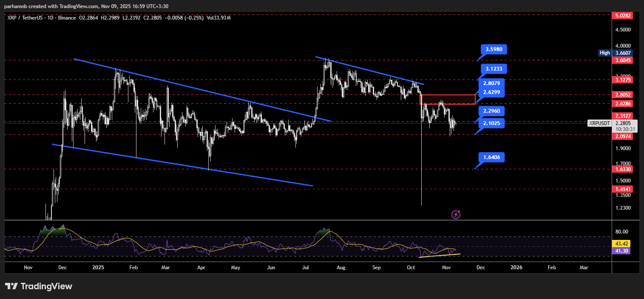
Task: Click the purple 41.30 RSI value label
Action: (621, 251)
